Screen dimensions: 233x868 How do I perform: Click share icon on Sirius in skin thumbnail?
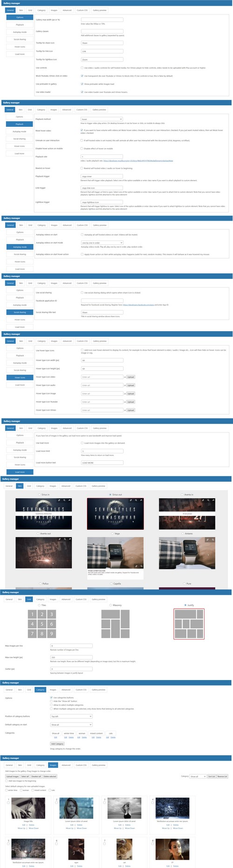[69, 500]
